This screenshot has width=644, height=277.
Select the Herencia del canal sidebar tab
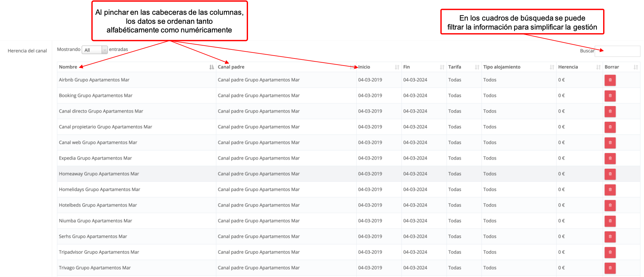pyautogui.click(x=27, y=51)
